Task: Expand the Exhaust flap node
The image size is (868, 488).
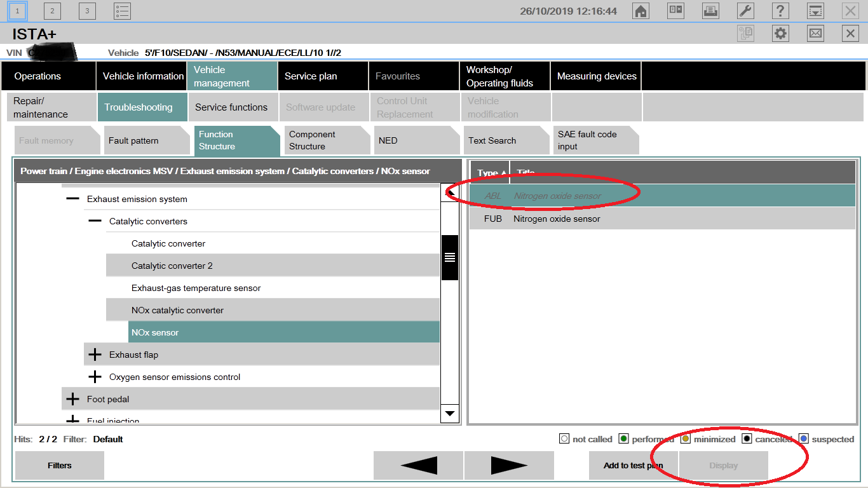Action: click(95, 355)
